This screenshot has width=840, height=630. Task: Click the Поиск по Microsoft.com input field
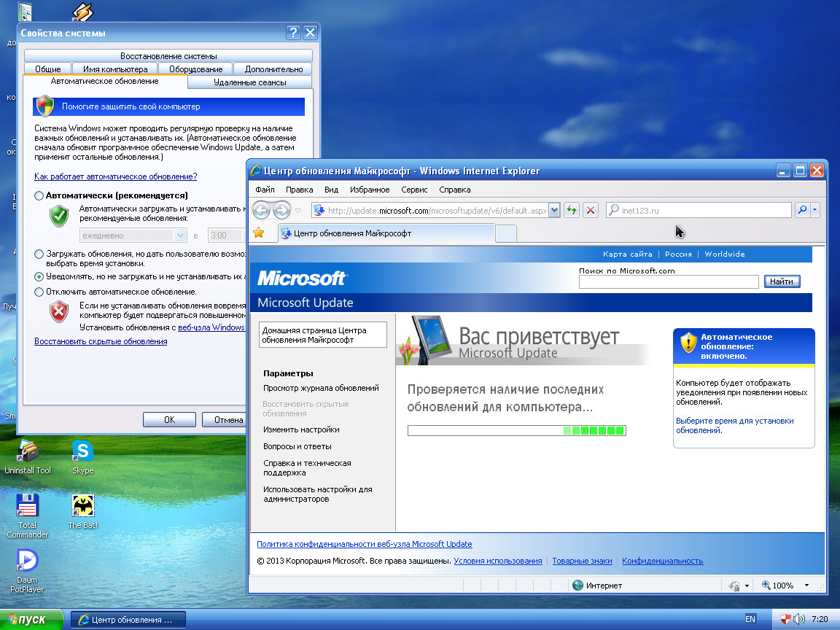coord(669,281)
